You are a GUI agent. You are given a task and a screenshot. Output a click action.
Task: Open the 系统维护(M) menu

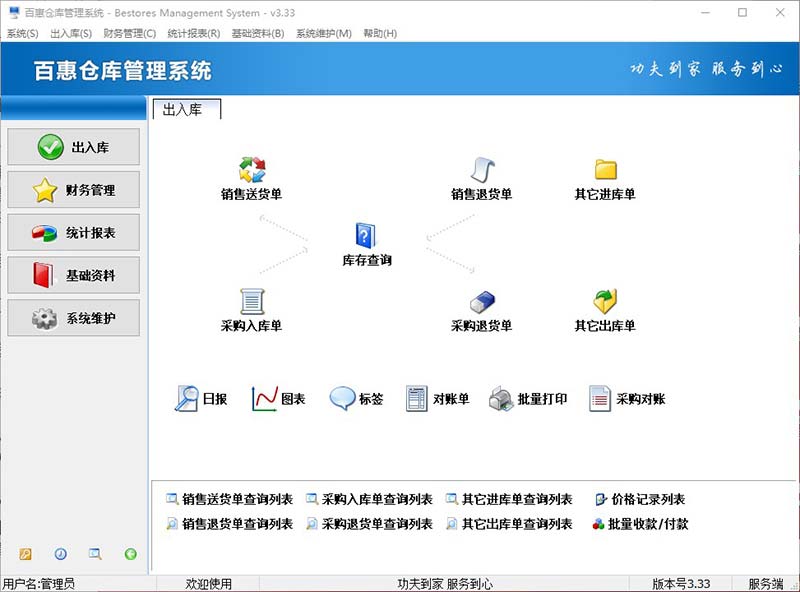pos(323,34)
